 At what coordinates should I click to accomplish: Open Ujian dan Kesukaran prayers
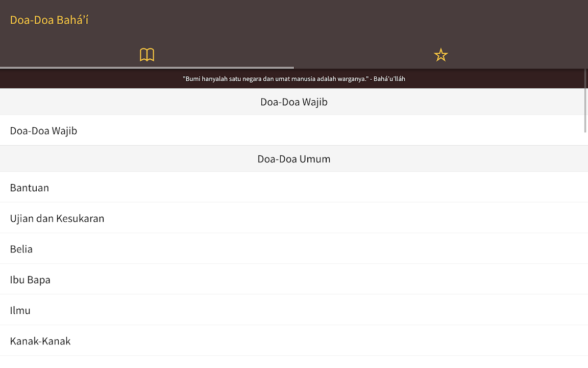[57, 218]
